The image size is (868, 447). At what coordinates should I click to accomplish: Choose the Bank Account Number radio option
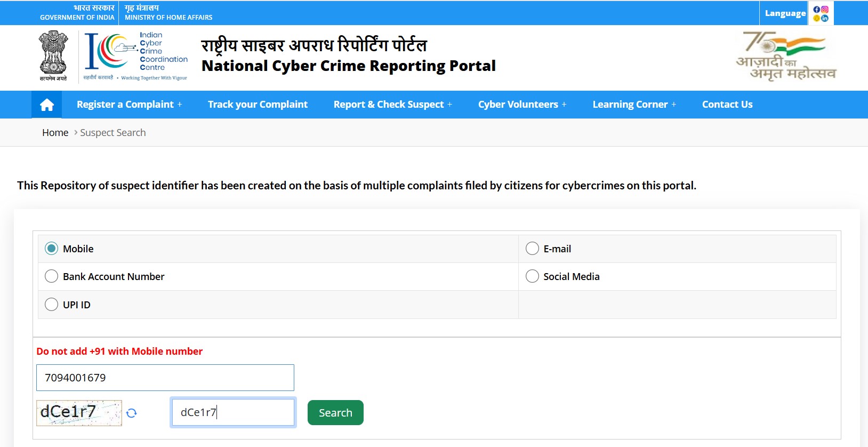tap(51, 276)
